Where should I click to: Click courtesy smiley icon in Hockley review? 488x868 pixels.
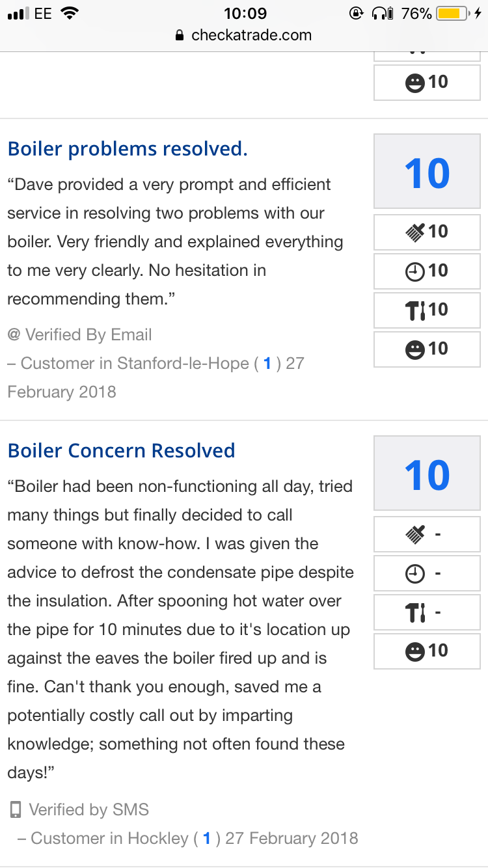point(414,651)
